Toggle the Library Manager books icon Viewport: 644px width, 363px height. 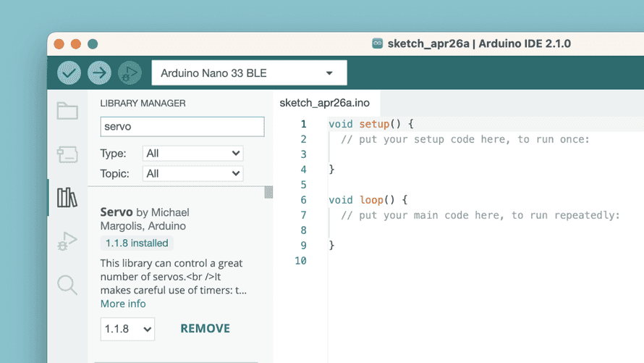coord(67,197)
